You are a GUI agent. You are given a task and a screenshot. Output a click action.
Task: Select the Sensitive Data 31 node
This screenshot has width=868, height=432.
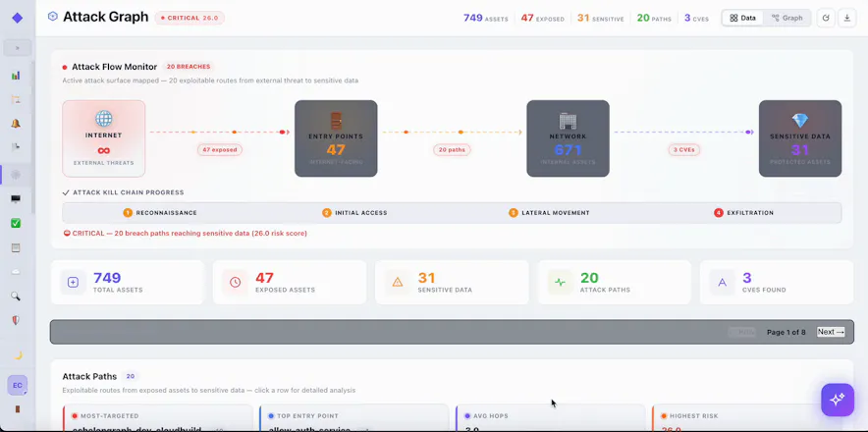[x=800, y=138]
